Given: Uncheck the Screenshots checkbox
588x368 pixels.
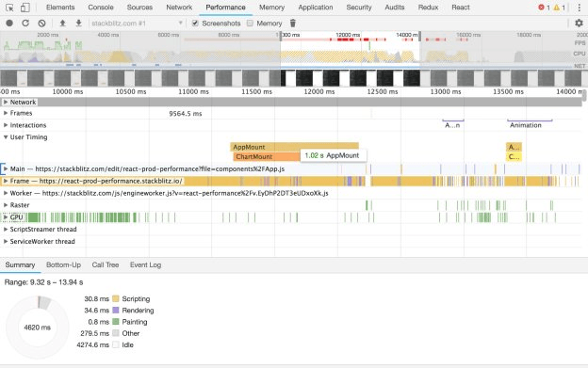Looking at the screenshot, I should [x=195, y=24].
